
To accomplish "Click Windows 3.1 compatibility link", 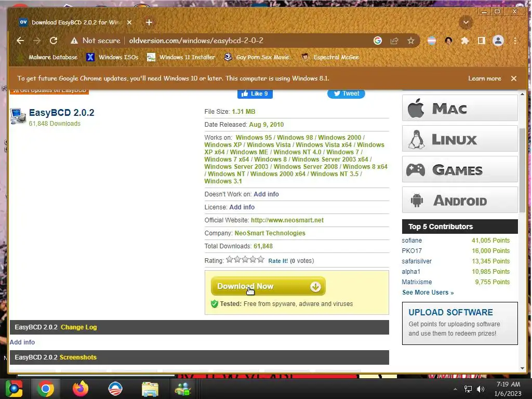I will click(x=223, y=181).
